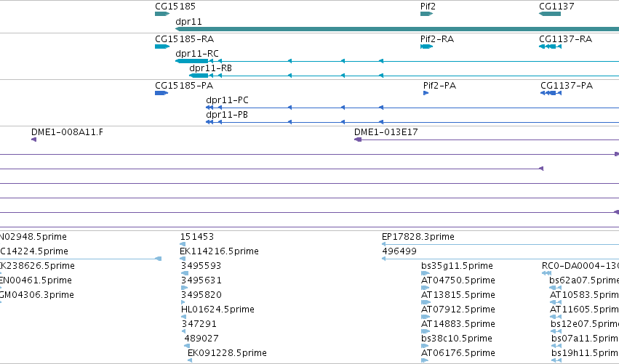This screenshot has width=619, height=364.
Task: Click the Pif2-PA small arrow glyph
Action: coord(426,93)
